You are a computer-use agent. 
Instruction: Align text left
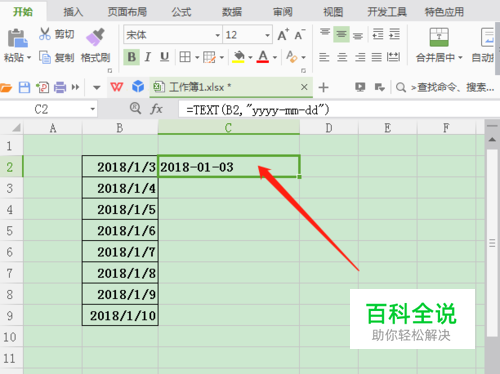(324, 57)
